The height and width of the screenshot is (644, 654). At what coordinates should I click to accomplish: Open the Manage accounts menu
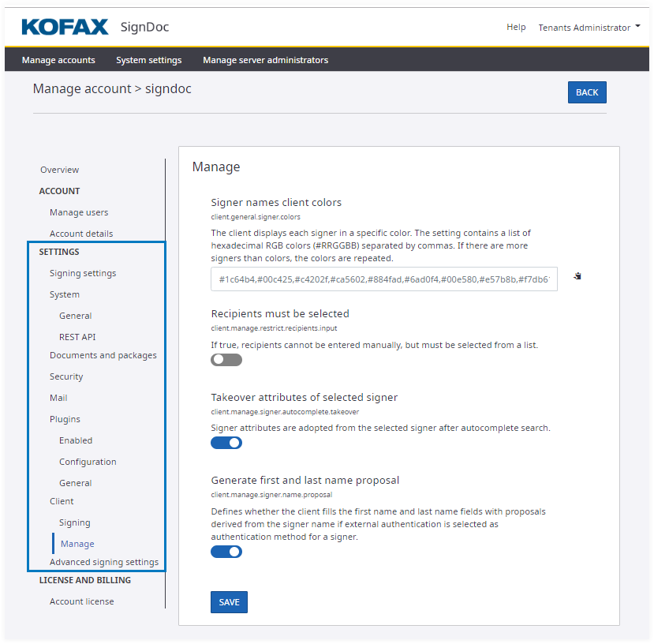[58, 60]
